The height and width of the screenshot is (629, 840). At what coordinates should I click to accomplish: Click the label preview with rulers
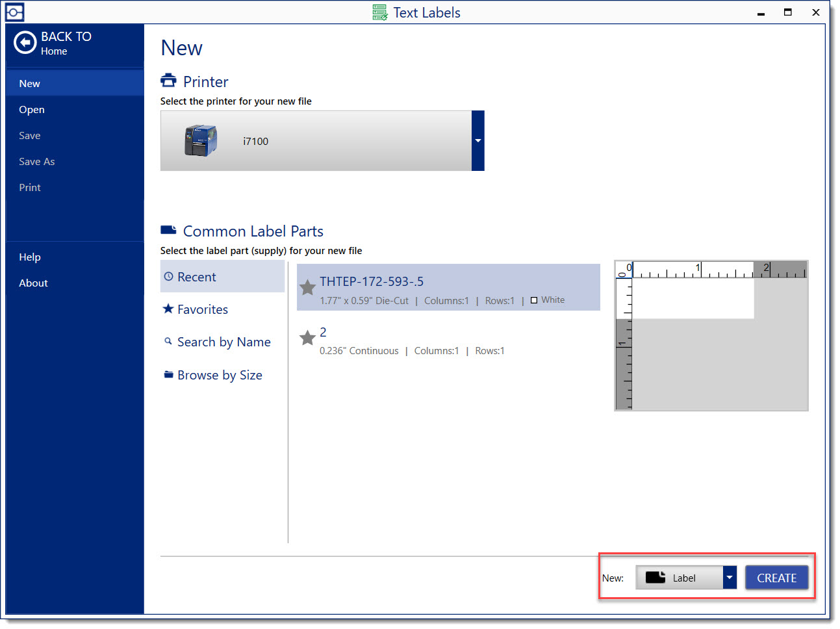[x=711, y=336]
